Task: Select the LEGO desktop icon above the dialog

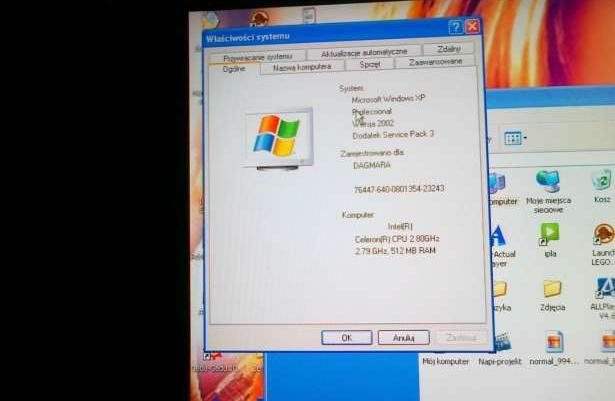Action: [259, 18]
